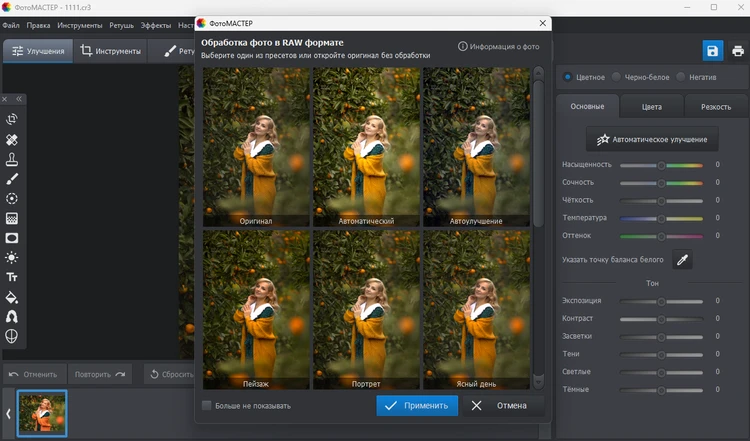The width and height of the screenshot is (750, 441).
Task: Enable the 'Больше не показывать' checkbox
Action: 207,406
